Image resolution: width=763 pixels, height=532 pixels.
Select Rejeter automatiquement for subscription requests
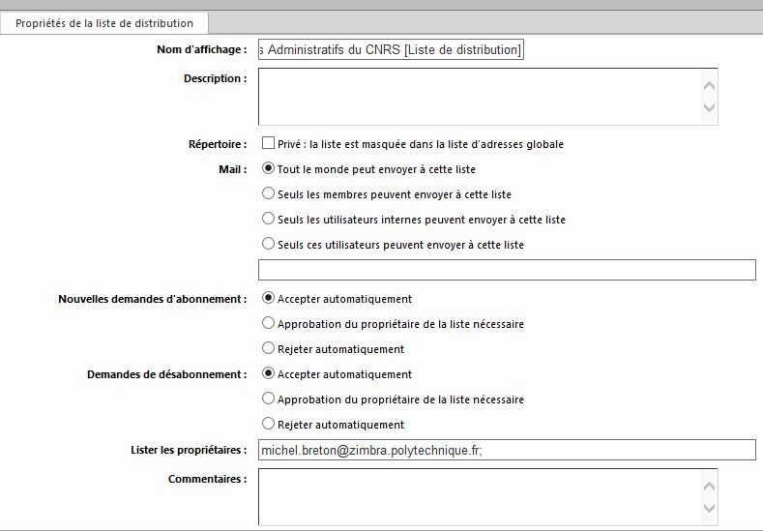click(x=268, y=348)
